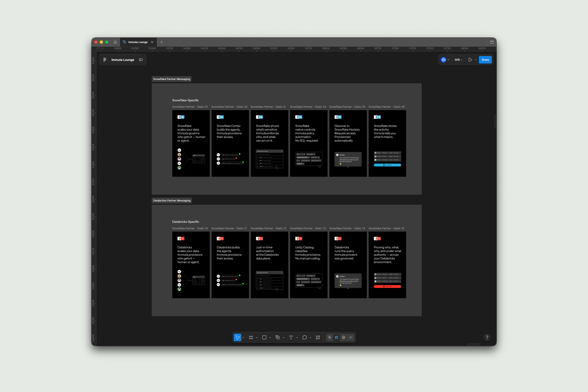This screenshot has height=392, width=588.
Task: Select the 'Databricks scales your data' card
Action: point(191,265)
